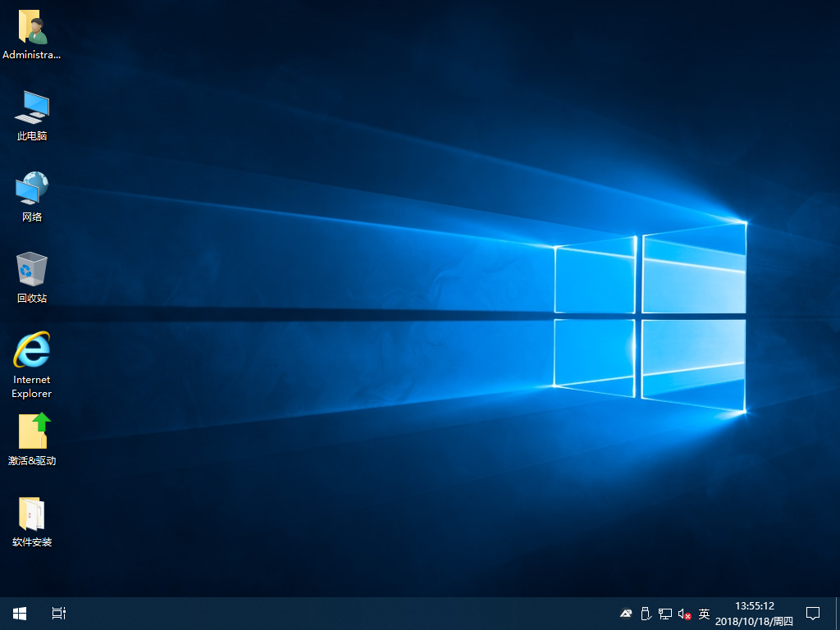Click the taskbar time 13:55:12
Image resolution: width=840 pixels, height=630 pixels.
tap(754, 606)
